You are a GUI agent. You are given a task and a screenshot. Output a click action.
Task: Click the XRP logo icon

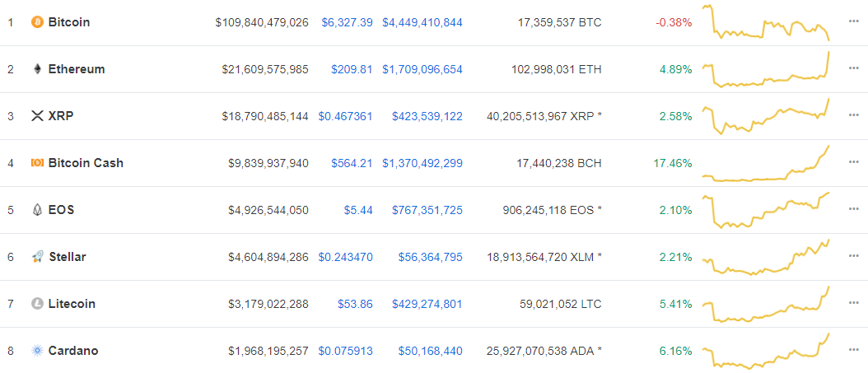click(x=37, y=116)
